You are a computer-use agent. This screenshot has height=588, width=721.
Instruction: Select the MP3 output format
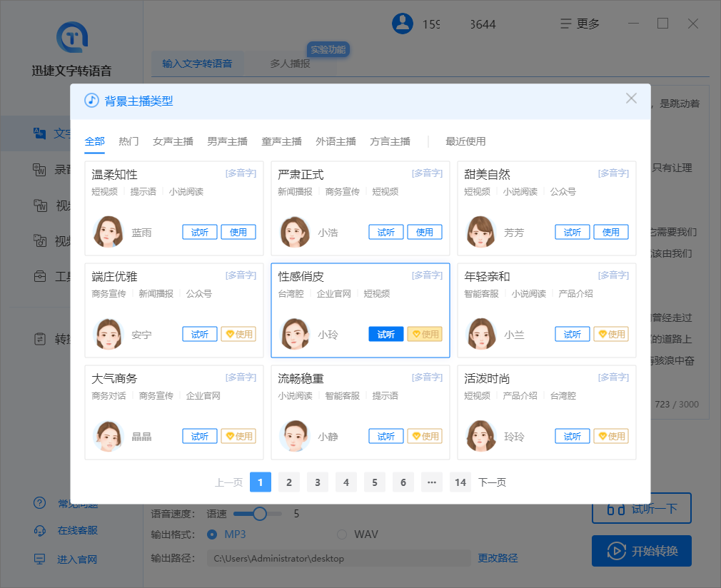(x=212, y=534)
